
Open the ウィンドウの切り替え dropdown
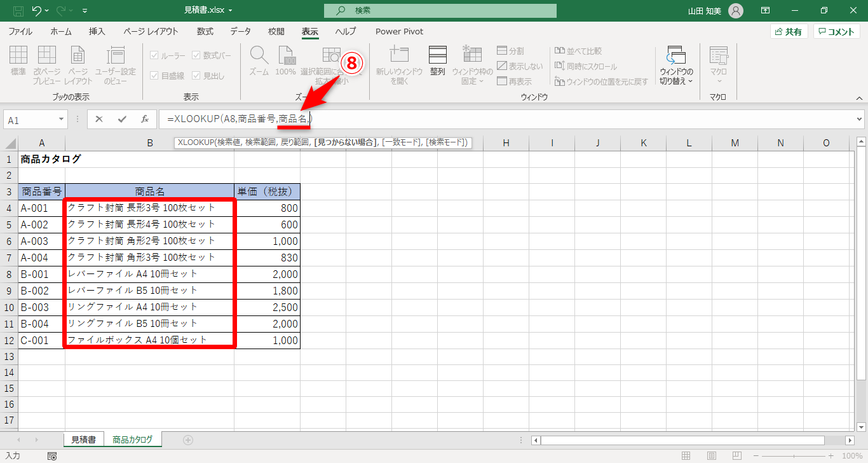[677, 64]
